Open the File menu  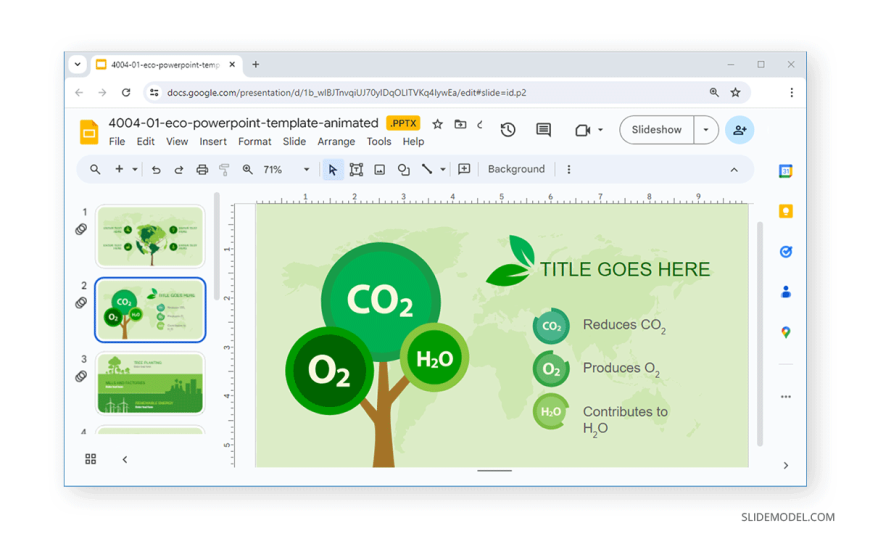tap(117, 142)
